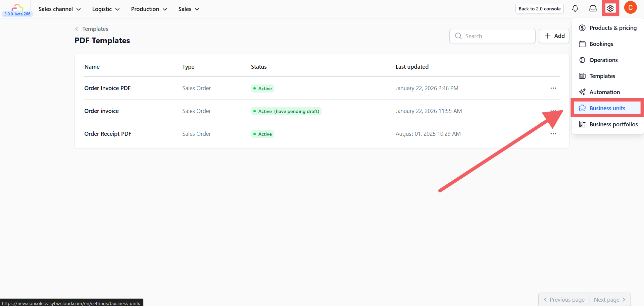
Task: Expand the Sales dropdown menu
Action: click(x=189, y=9)
